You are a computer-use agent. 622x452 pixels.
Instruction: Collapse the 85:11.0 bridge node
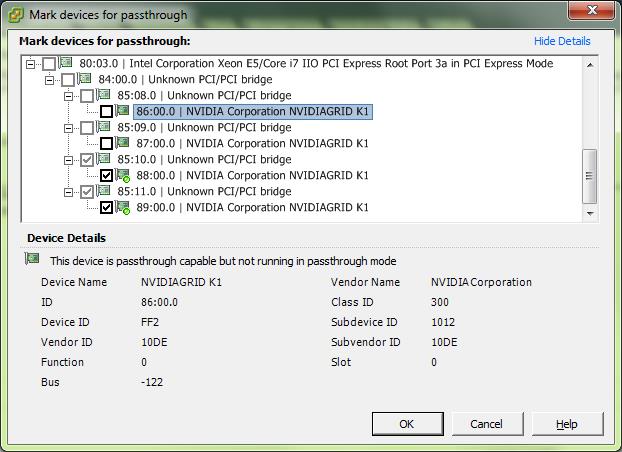[x=68, y=192]
